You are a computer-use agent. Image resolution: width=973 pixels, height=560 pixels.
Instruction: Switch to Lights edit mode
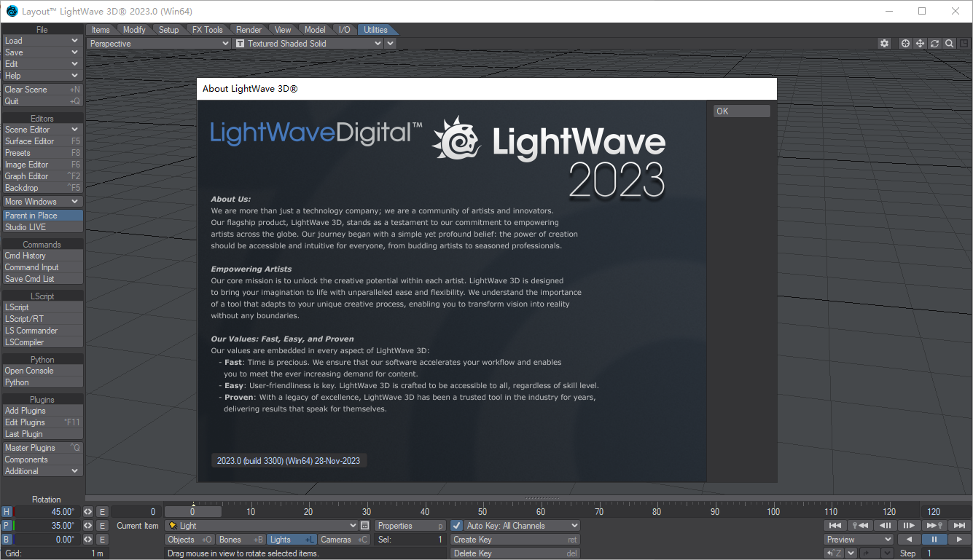point(292,540)
